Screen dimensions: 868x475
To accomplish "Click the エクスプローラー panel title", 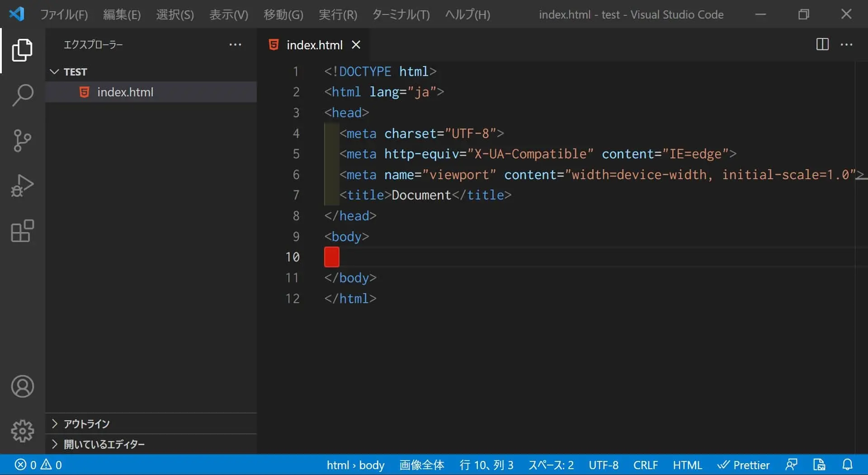I will (93, 44).
